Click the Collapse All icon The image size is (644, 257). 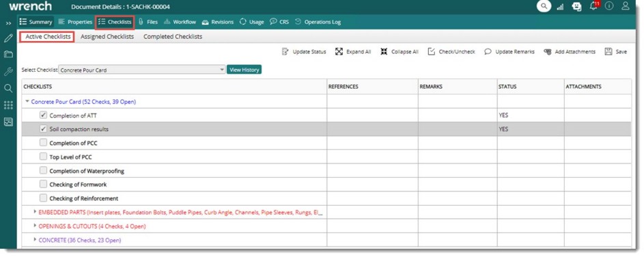(x=384, y=52)
